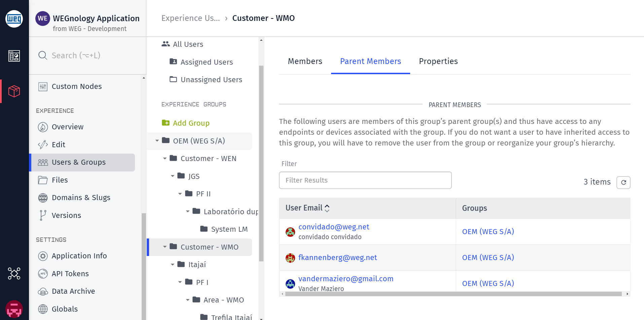
Task: Click the Files folder icon
Action: (x=43, y=180)
